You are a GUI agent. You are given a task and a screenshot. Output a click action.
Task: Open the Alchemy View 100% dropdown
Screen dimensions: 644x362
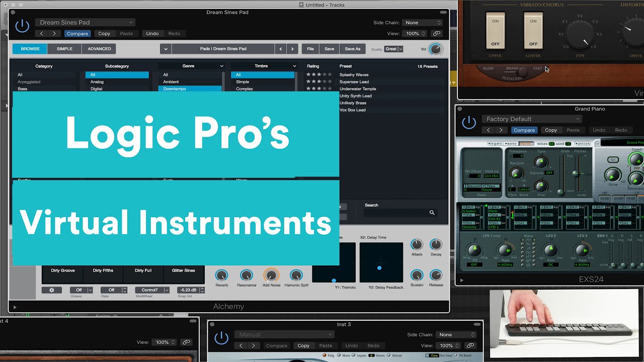(416, 34)
